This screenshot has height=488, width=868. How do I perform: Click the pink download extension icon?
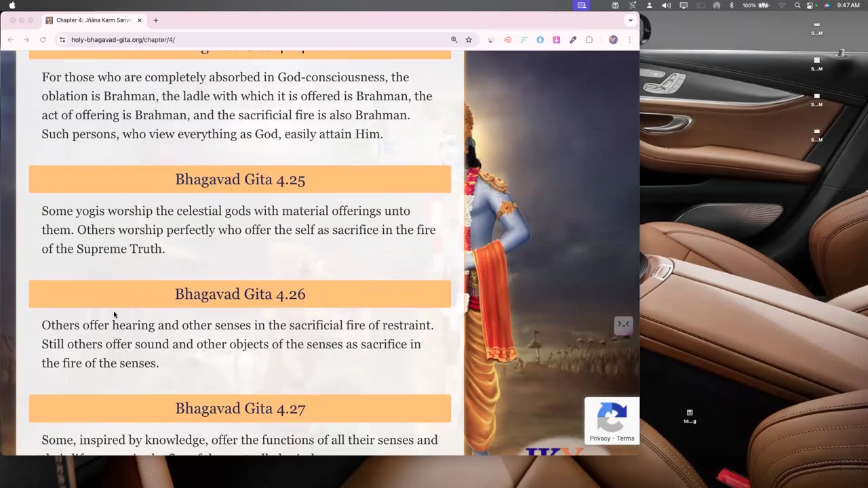tap(556, 40)
